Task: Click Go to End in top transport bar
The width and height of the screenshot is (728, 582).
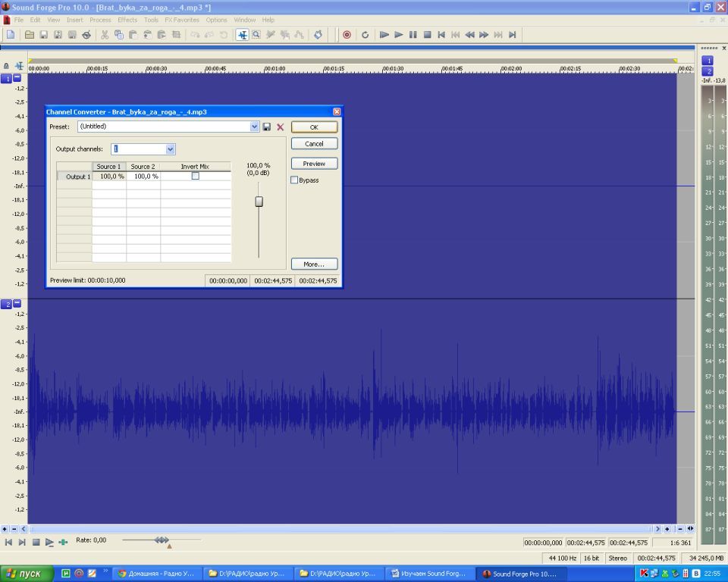Action: click(513, 35)
